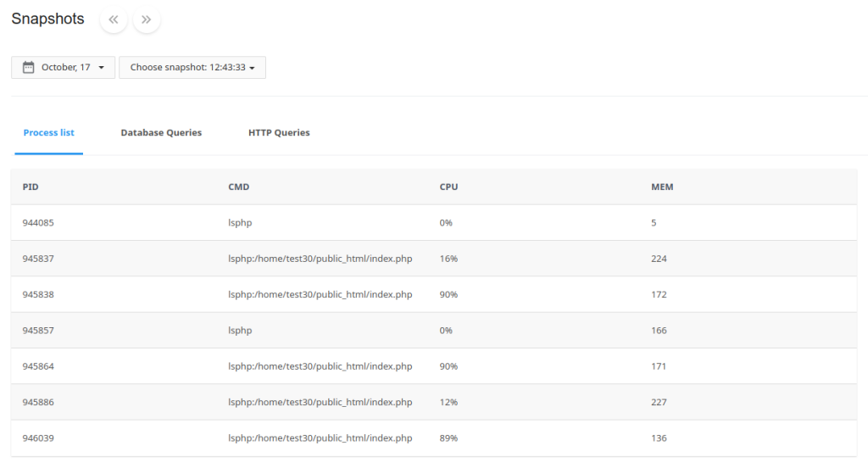This screenshot has width=868, height=468.
Task: Click the CPU column header
Action: click(x=448, y=187)
